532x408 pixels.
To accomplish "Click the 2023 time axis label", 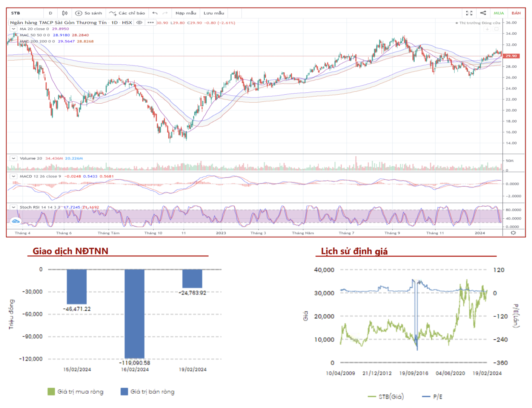I will tap(221, 233).
